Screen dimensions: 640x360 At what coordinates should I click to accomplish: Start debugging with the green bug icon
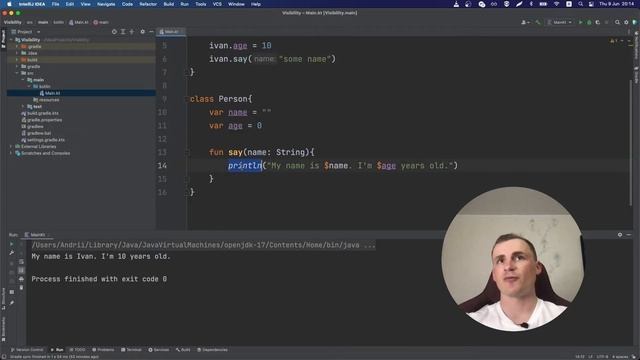pos(589,22)
